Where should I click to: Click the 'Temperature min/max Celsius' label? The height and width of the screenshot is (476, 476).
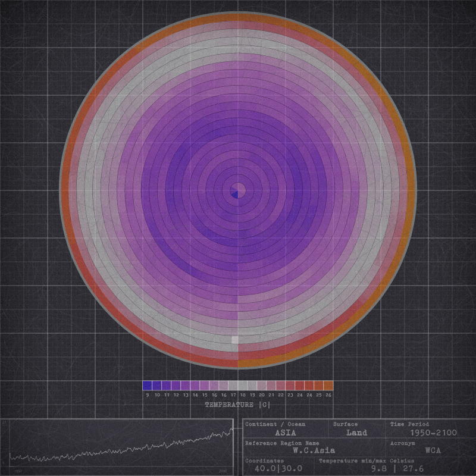(x=367, y=461)
